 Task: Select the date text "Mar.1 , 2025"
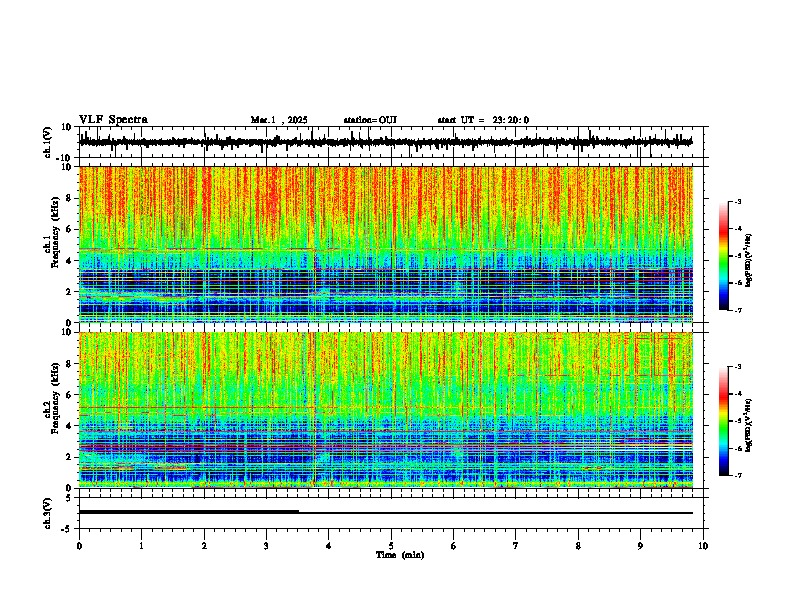[279, 120]
